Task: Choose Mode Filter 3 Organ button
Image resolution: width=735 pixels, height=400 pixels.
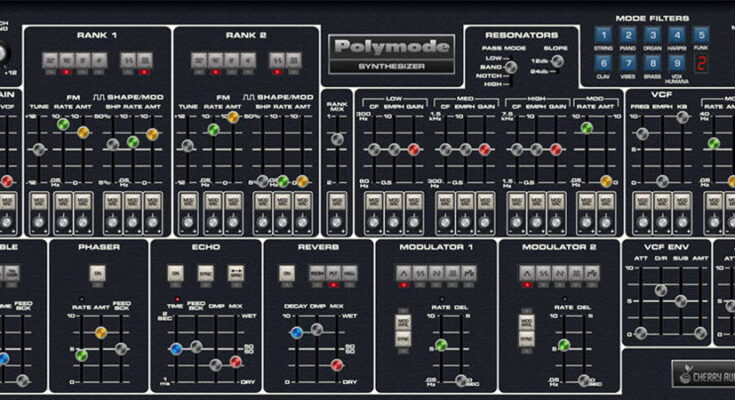Action: [x=653, y=35]
